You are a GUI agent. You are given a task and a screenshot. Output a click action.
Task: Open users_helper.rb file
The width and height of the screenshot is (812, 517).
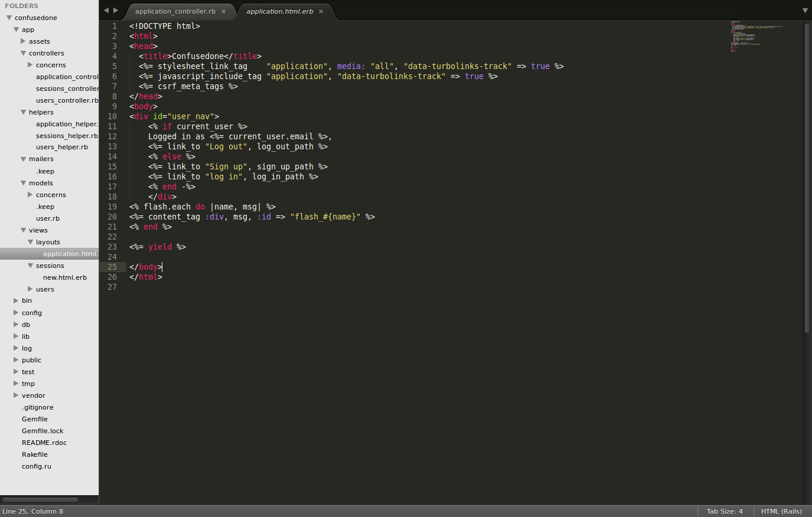click(x=62, y=147)
